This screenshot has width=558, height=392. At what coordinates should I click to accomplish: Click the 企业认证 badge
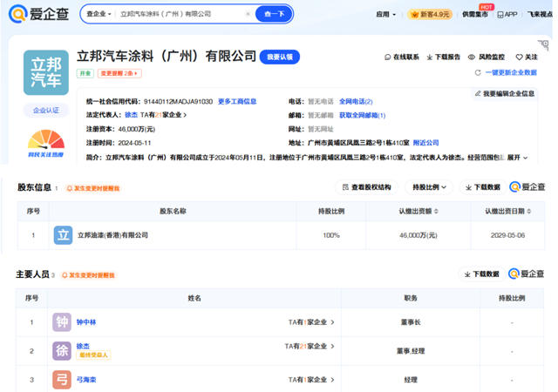pos(46,111)
